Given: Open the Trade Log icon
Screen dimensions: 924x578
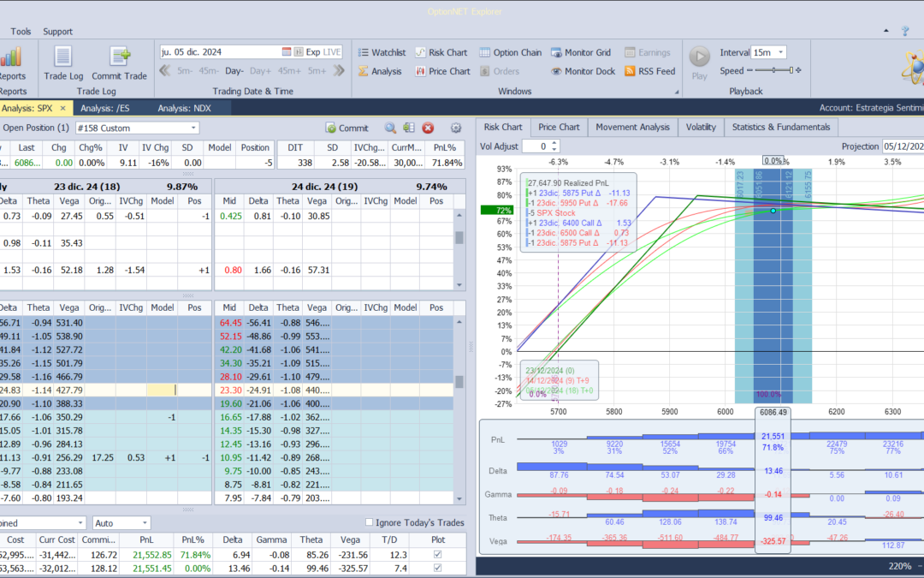Looking at the screenshot, I should point(63,57).
